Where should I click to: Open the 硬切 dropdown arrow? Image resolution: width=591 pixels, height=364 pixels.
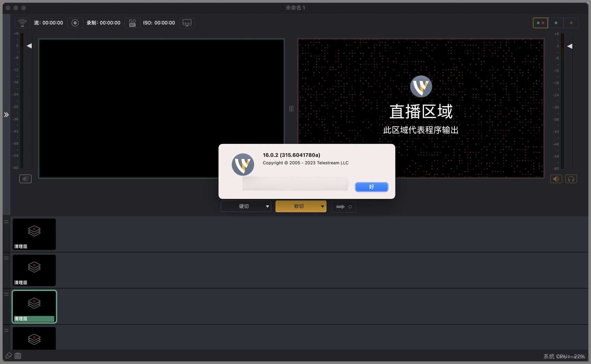pyautogui.click(x=267, y=207)
